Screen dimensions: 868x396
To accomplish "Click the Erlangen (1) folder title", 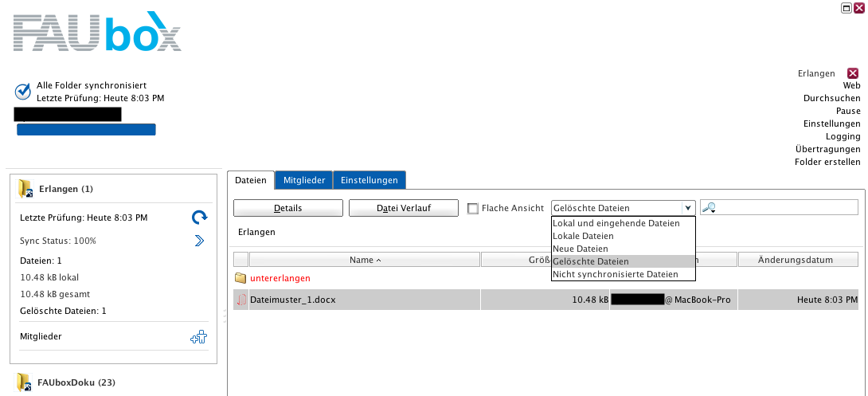I will click(66, 189).
